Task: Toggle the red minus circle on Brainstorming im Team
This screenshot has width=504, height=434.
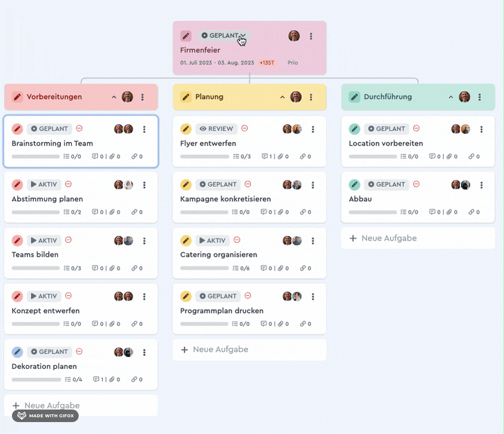Action: tap(79, 128)
